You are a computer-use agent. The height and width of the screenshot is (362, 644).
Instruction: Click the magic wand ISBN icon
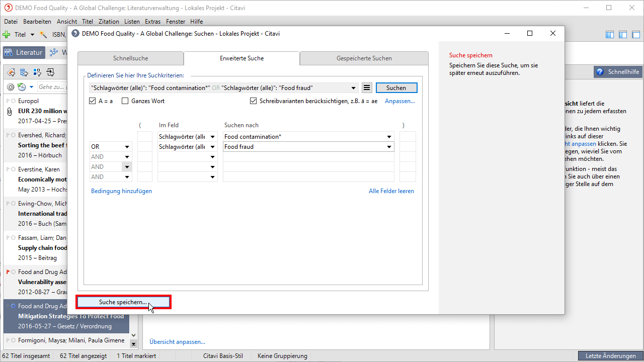tap(44, 35)
